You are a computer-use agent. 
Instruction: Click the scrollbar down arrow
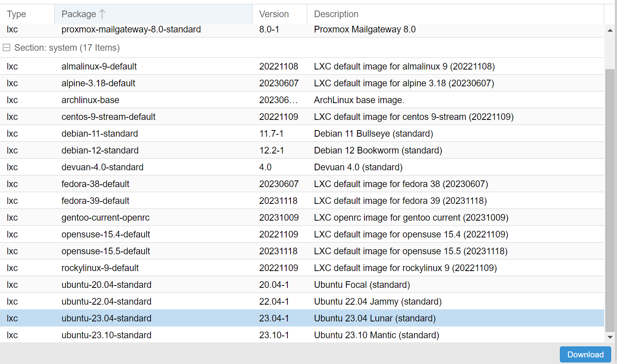point(610,337)
